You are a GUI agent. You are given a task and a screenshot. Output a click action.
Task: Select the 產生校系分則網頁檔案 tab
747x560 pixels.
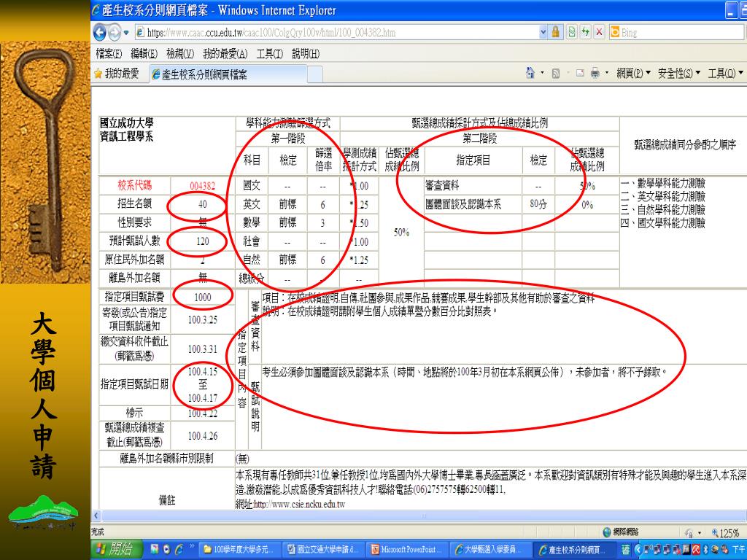click(228, 74)
